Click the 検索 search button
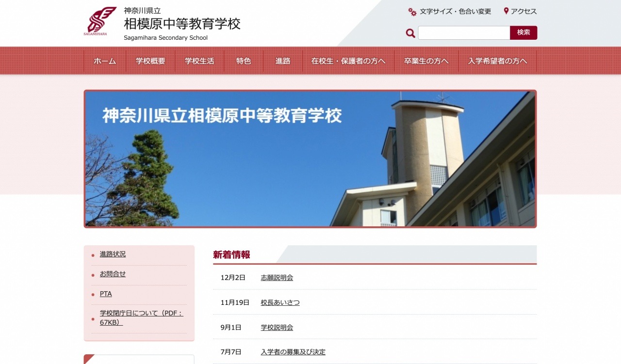Image resolution: width=621 pixels, height=364 pixels. click(523, 33)
